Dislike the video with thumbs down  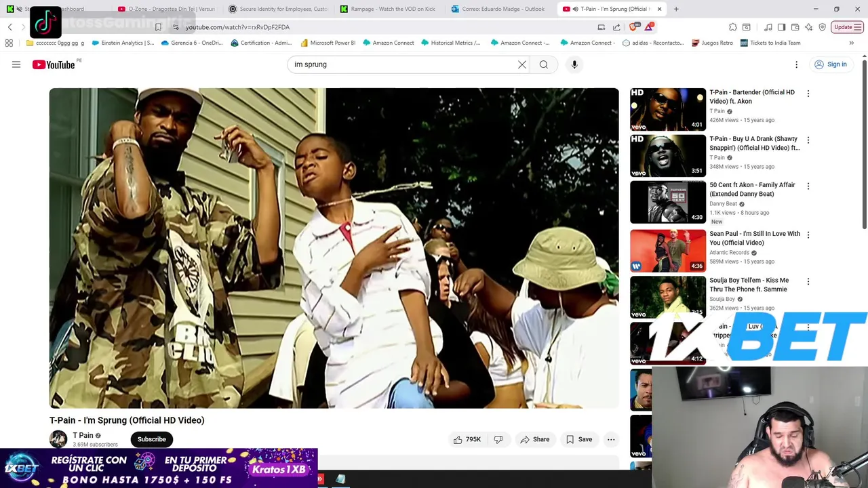click(x=498, y=439)
